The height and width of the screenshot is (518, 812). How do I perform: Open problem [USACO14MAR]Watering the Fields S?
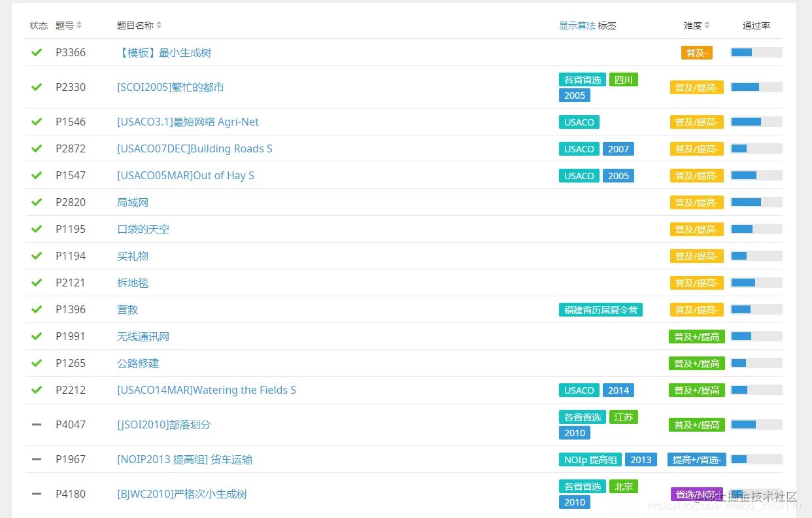pos(207,390)
